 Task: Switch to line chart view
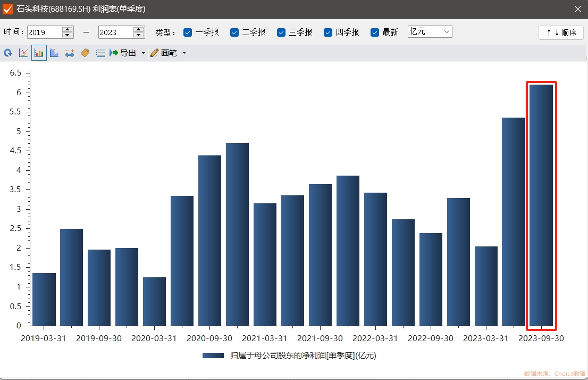pyautogui.click(x=23, y=53)
